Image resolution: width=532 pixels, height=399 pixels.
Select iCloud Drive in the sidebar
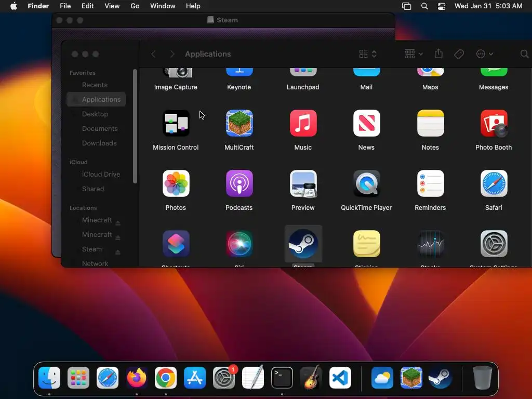96,174
